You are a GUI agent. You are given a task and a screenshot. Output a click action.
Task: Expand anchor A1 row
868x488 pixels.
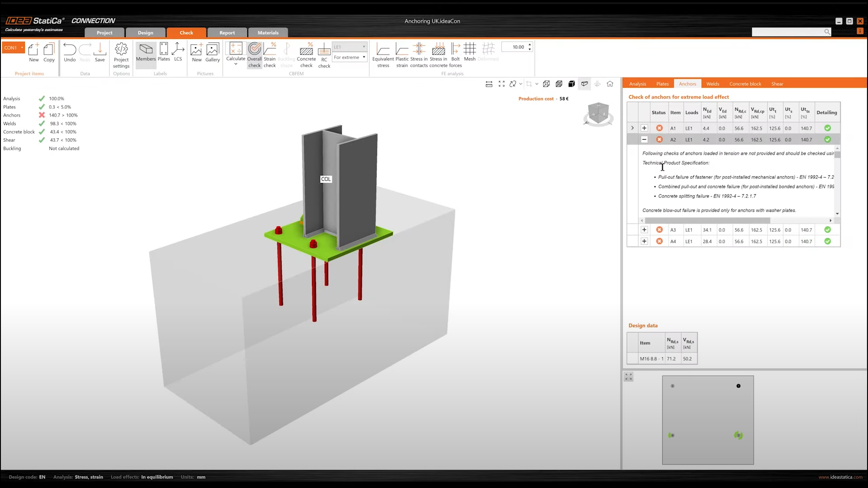click(644, 128)
